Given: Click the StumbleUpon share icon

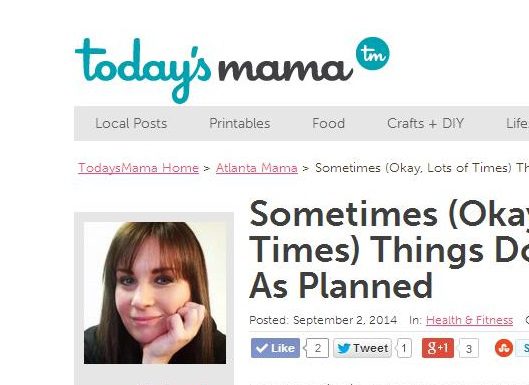Looking at the screenshot, I should (504, 348).
